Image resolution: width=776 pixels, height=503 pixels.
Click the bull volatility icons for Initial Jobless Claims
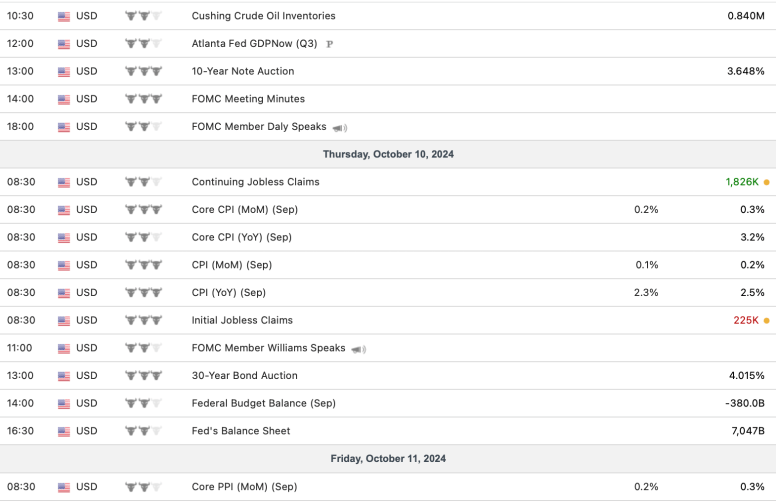[143, 321]
